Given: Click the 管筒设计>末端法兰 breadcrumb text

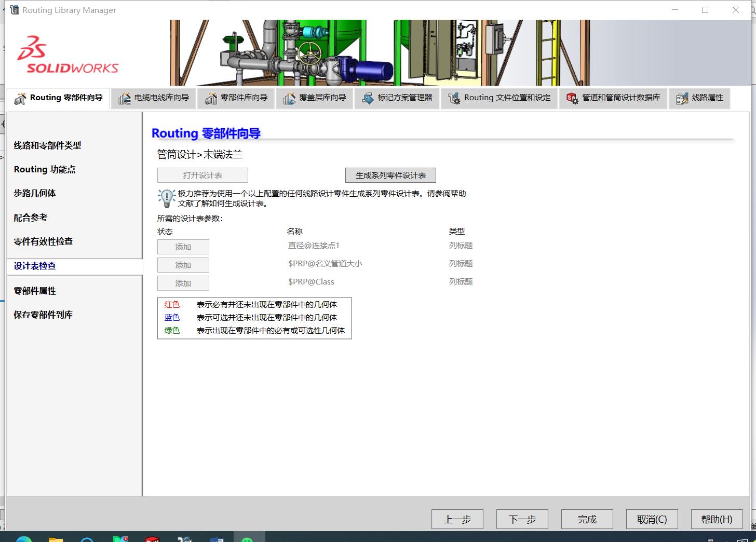Looking at the screenshot, I should pos(200,154).
